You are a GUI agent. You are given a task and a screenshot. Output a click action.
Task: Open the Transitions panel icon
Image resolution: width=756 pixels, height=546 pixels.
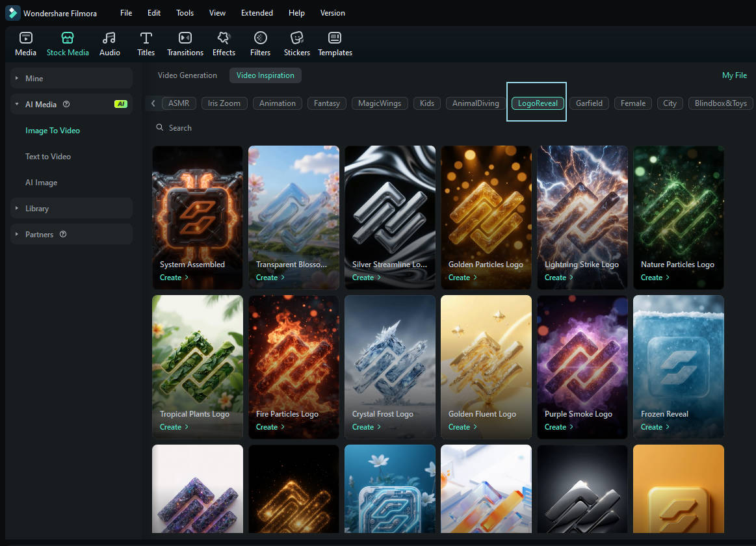coord(185,38)
